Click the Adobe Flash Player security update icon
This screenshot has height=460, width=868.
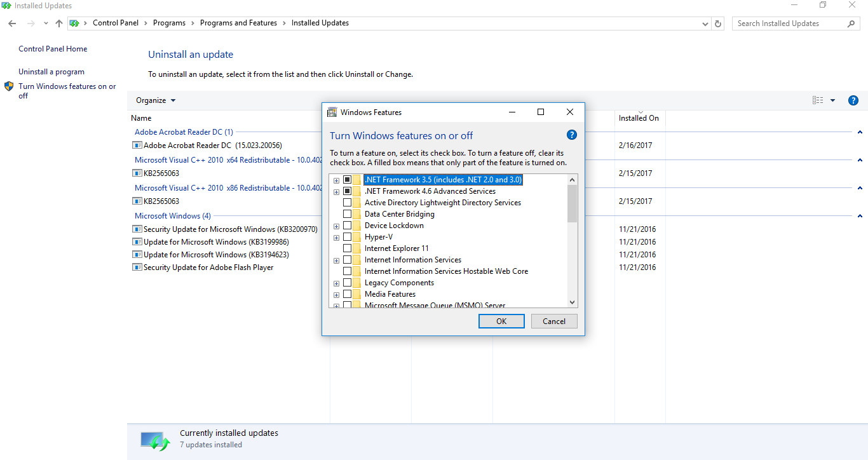point(137,267)
